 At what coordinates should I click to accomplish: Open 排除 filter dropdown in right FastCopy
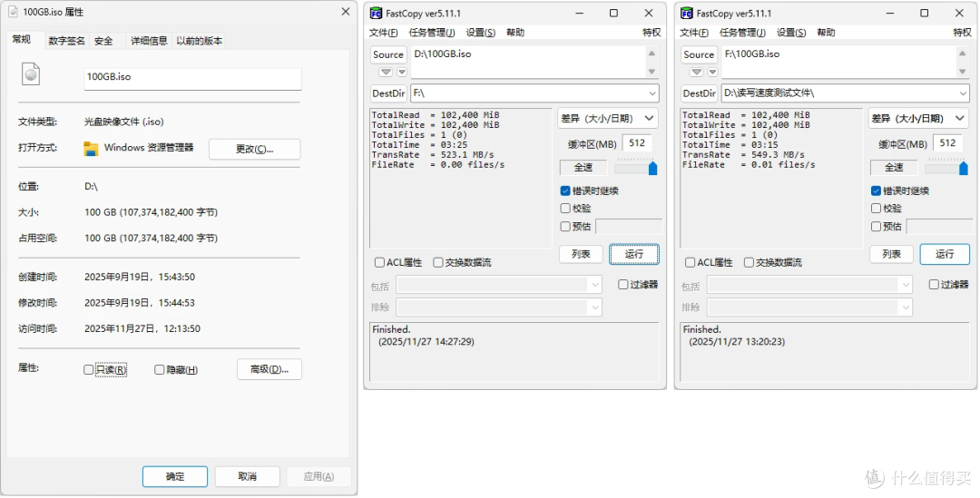(x=905, y=307)
